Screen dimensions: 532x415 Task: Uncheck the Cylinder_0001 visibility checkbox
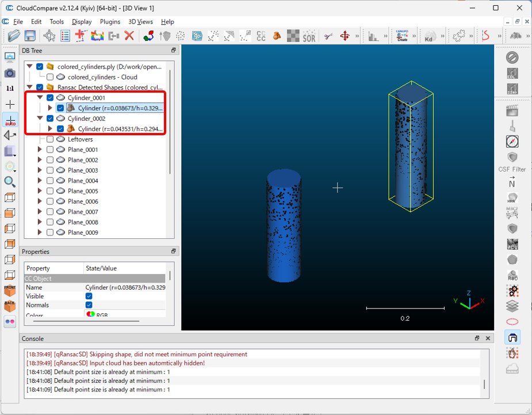50,98
